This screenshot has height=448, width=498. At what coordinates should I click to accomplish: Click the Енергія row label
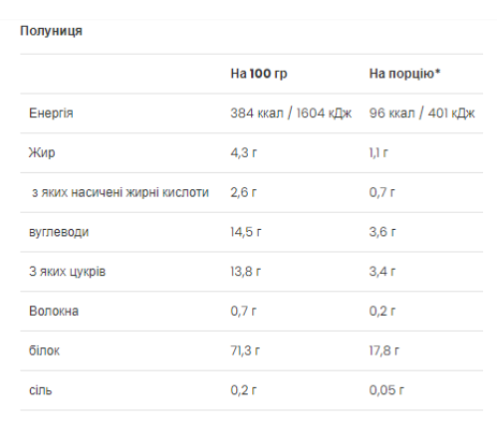51,113
